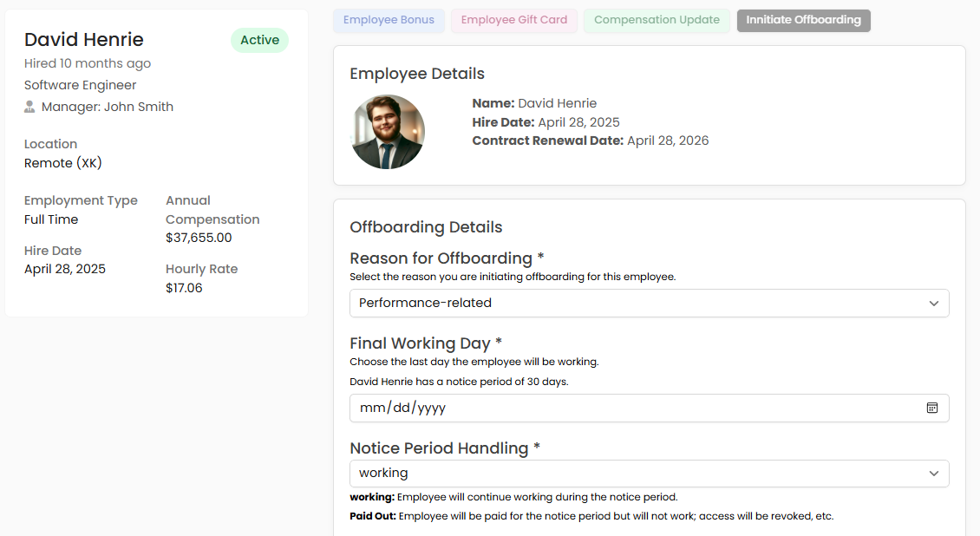Click the person icon beside Manager
The width and height of the screenshot is (980, 536).
[29, 107]
